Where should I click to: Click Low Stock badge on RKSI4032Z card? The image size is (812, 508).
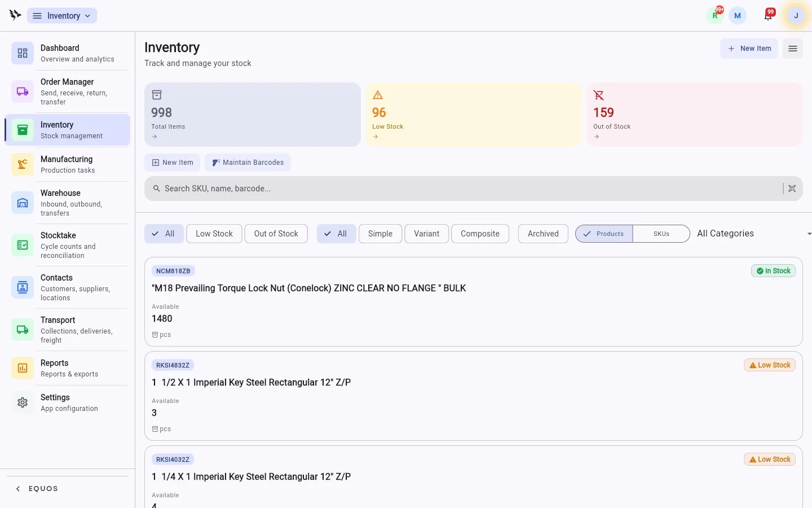click(770, 459)
